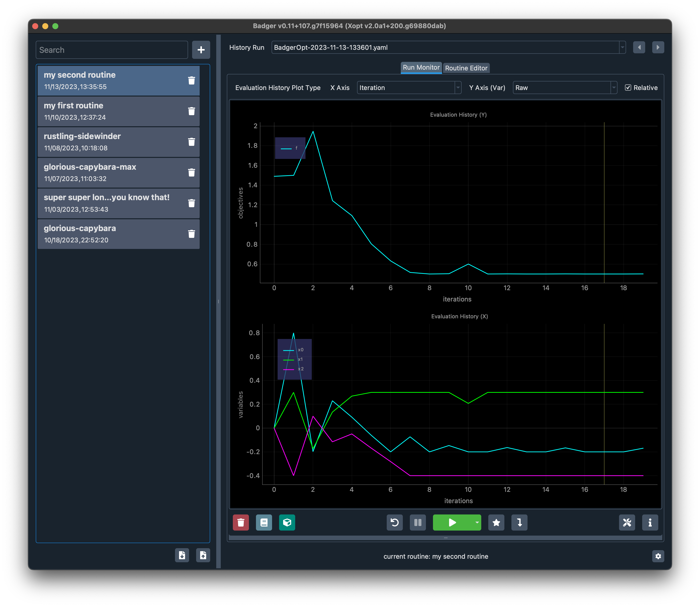700x607 pixels.
Task: Click the 'f' legend in Evaluation History (Y)
Action: coord(290,148)
